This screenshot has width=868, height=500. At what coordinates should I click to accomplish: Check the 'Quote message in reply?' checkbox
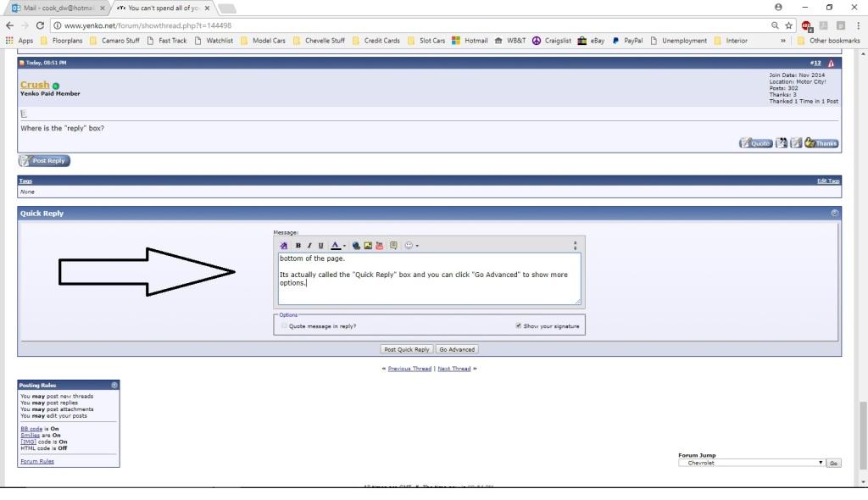tap(284, 325)
